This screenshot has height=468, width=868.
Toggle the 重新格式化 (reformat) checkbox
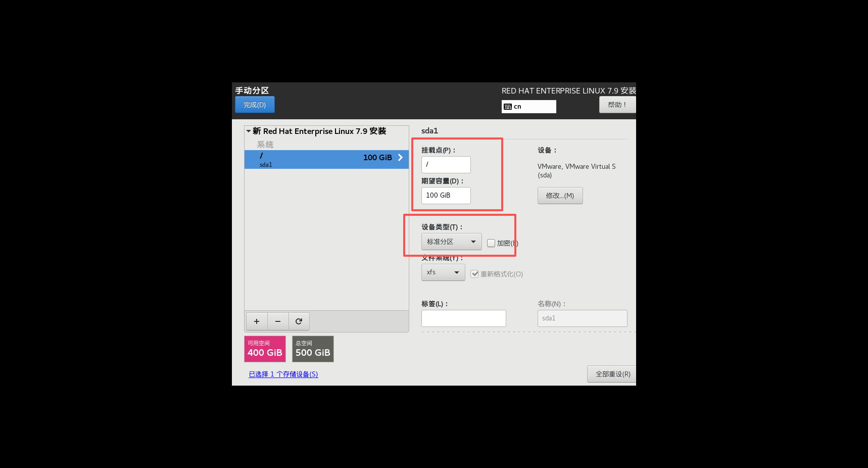(x=474, y=274)
